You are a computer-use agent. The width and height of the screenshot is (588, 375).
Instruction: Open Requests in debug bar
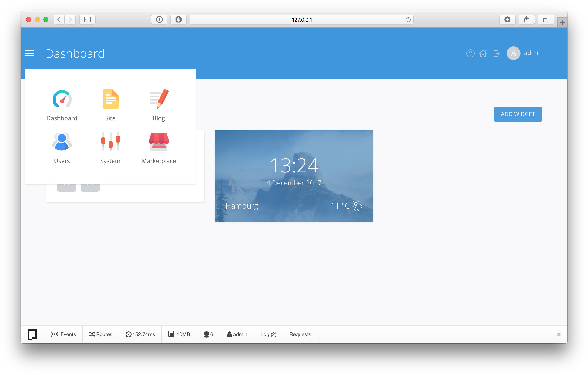300,334
